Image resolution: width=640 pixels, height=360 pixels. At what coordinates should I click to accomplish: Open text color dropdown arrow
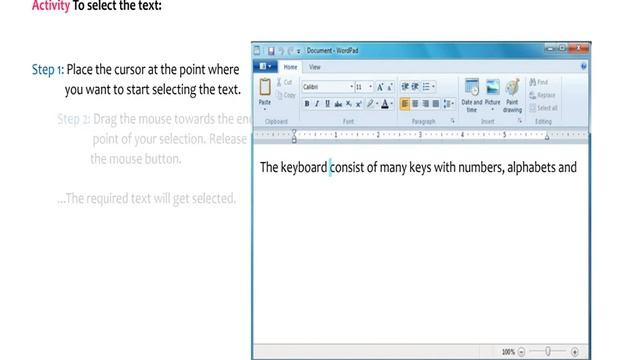coord(391,104)
